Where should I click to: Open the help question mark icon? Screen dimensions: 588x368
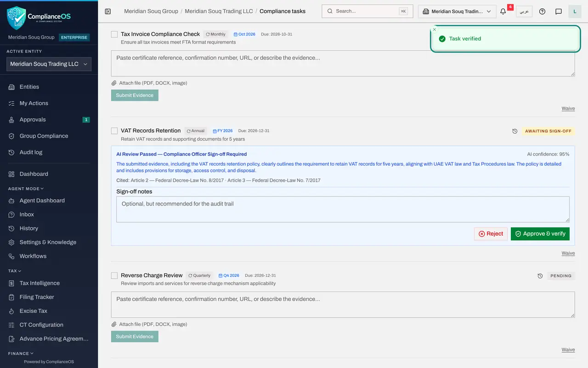(x=542, y=11)
